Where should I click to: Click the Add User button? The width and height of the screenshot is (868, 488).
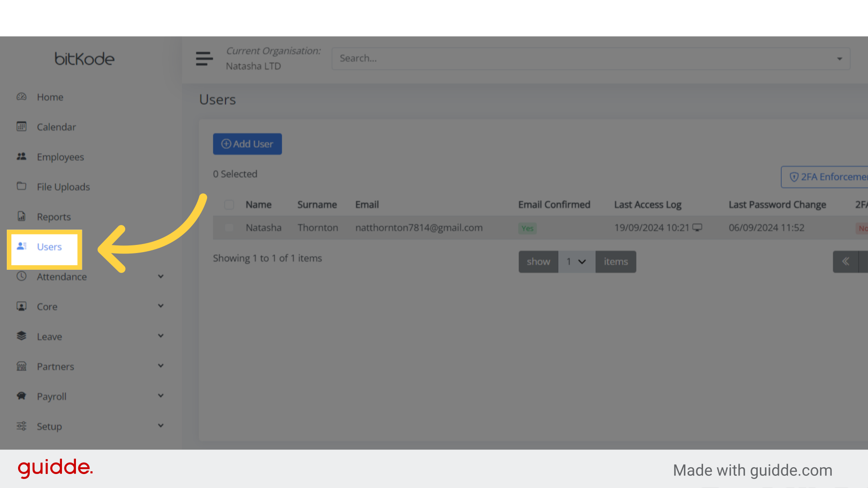[247, 144]
